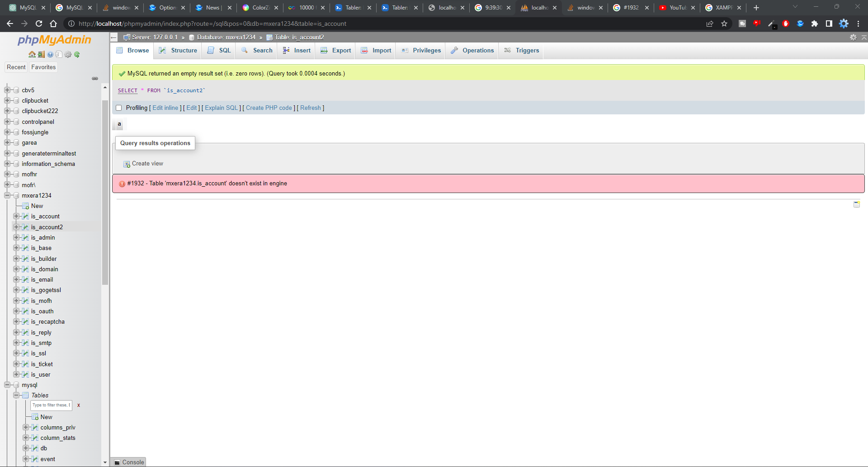This screenshot has width=868, height=467.
Task: Click the chain link icon in sidebar
Action: click(x=95, y=79)
